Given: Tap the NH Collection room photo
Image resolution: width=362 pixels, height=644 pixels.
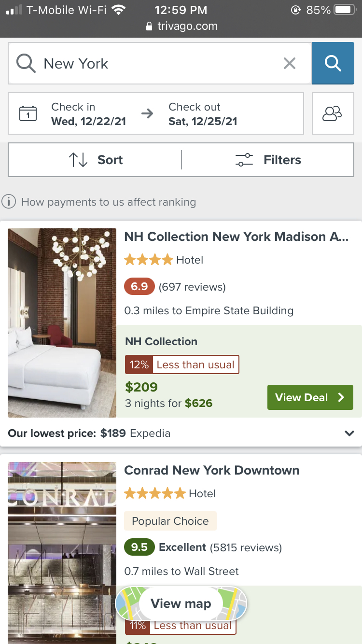Looking at the screenshot, I should click(x=62, y=322).
